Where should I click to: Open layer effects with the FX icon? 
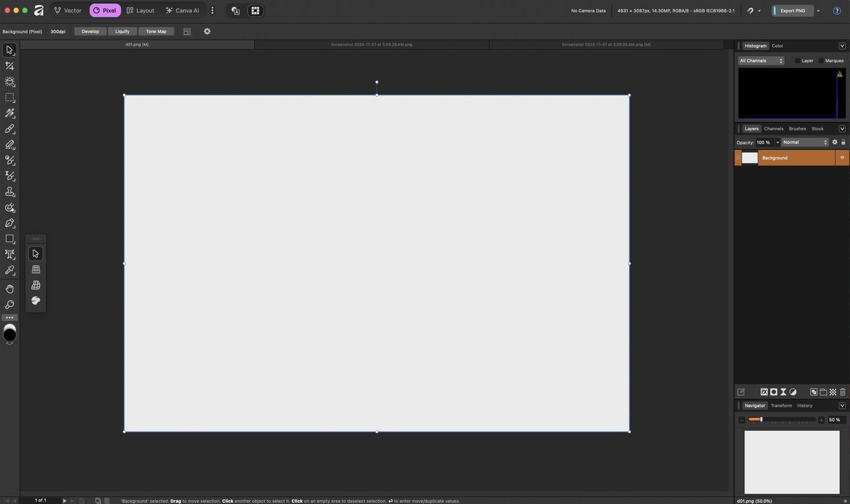pos(764,392)
